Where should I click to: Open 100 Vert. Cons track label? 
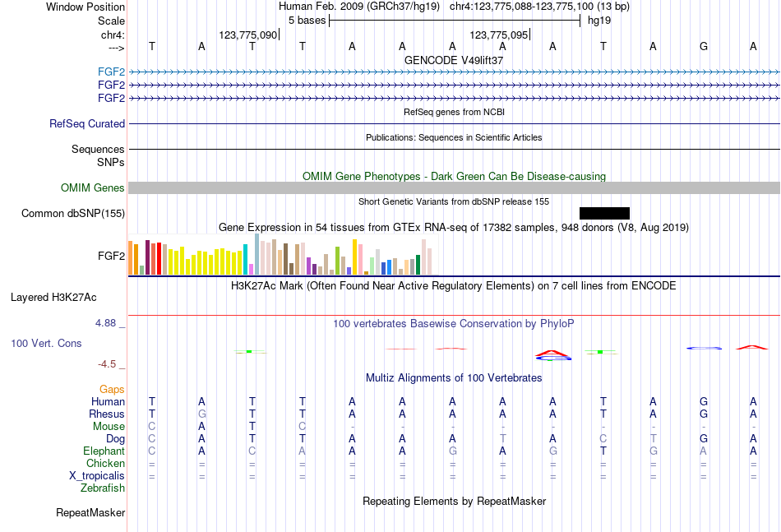click(x=46, y=343)
